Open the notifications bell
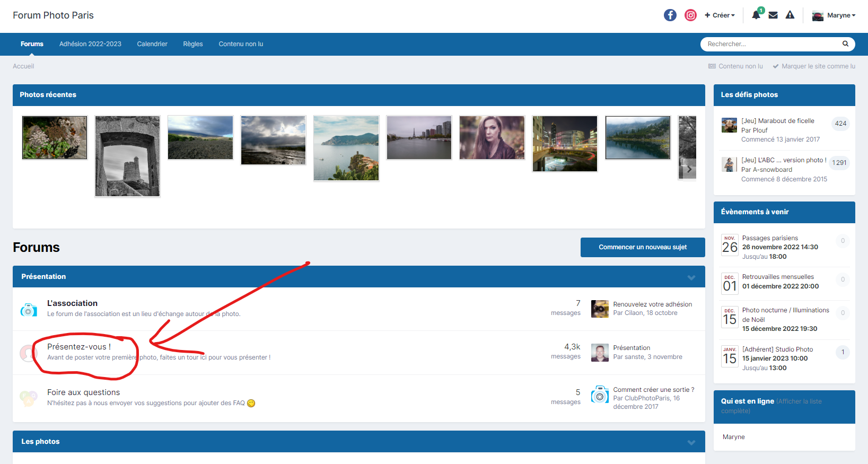Image resolution: width=868 pixels, height=464 pixels. click(756, 15)
